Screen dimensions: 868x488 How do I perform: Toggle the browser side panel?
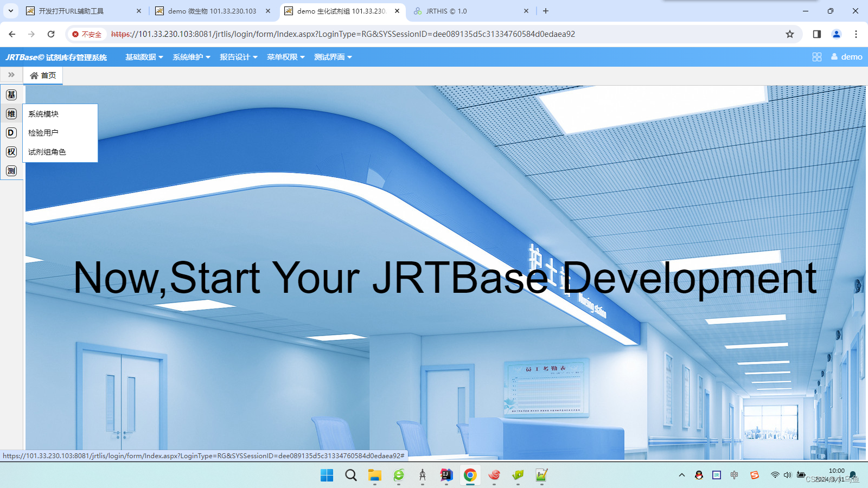(x=817, y=34)
